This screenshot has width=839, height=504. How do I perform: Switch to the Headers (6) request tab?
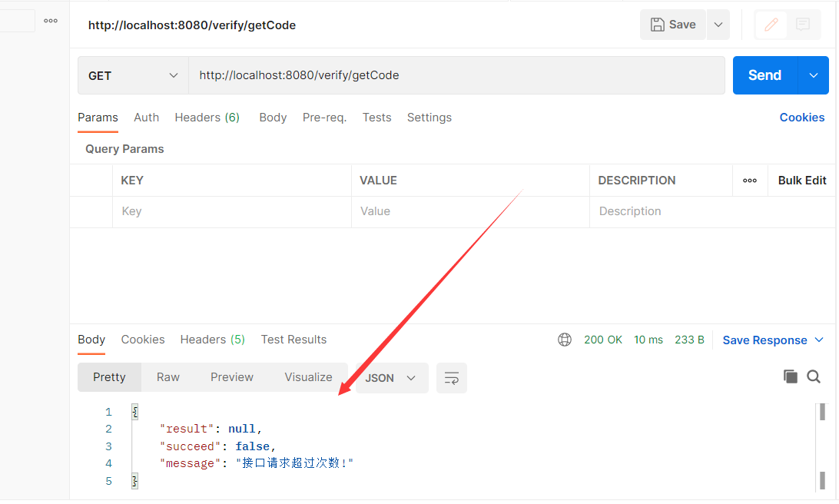point(207,117)
